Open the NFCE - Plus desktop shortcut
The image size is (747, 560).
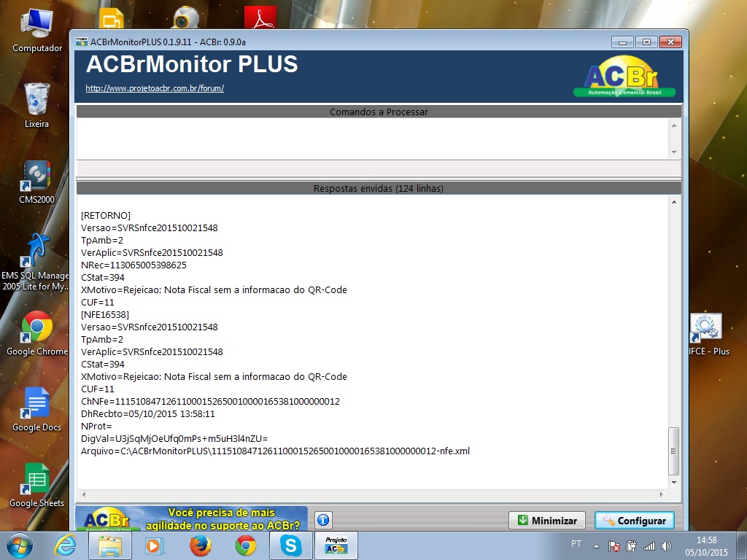pyautogui.click(x=709, y=334)
